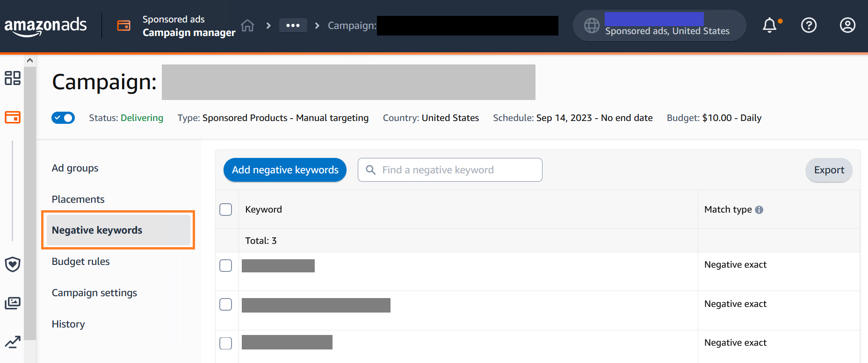Open notifications bell
Screen dimensions: 868x363
click(x=770, y=25)
